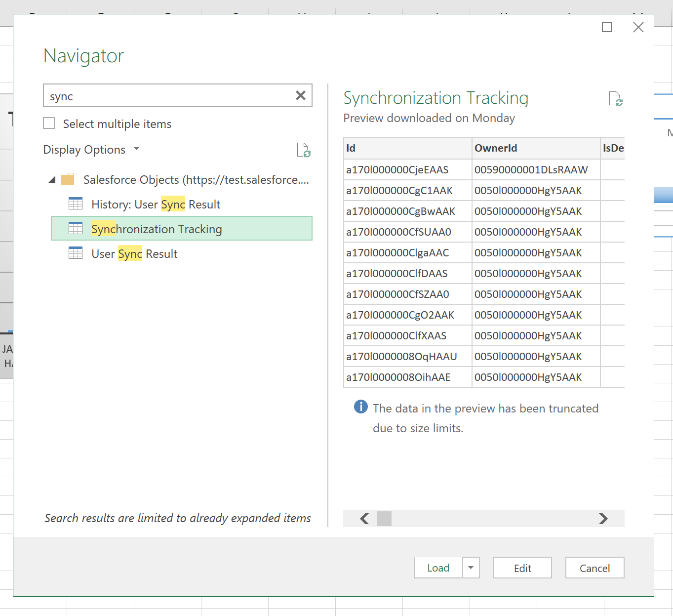
Task: Click table icon next to User Sync Result
Action: pyautogui.click(x=76, y=253)
